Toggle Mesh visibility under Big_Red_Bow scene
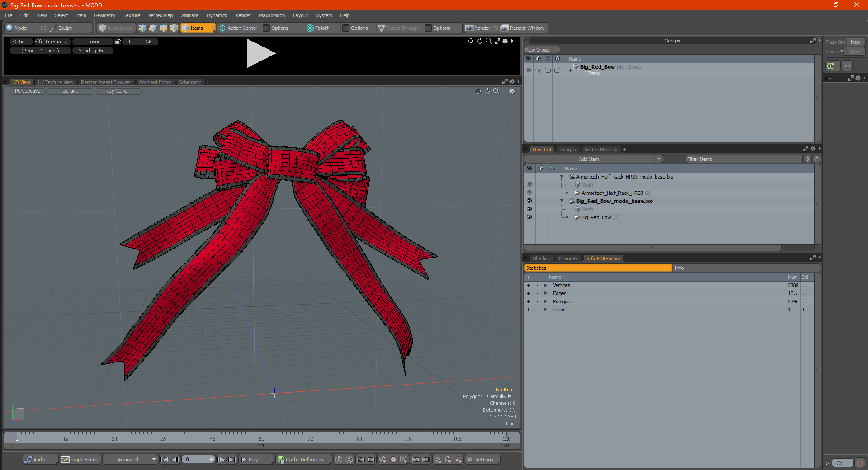This screenshot has width=868, height=470. 529,209
